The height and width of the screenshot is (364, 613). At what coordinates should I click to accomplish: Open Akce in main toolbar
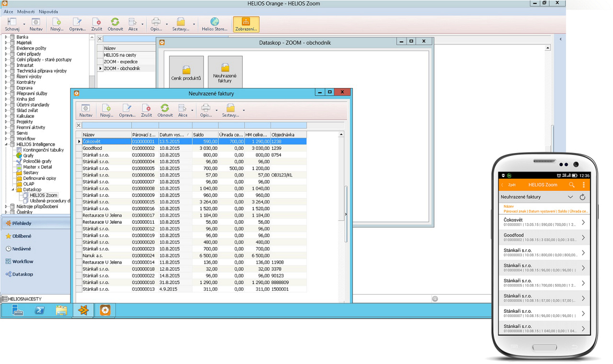[x=133, y=24]
